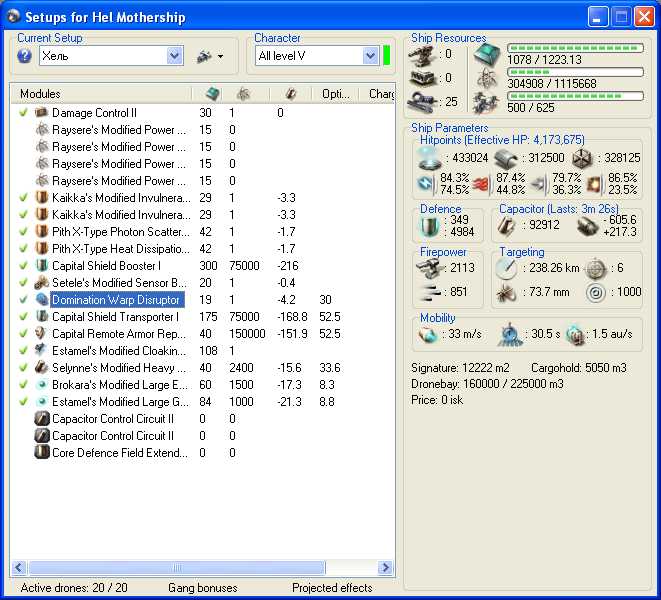
Task: Click the blue help question mark icon
Action: 24,56
